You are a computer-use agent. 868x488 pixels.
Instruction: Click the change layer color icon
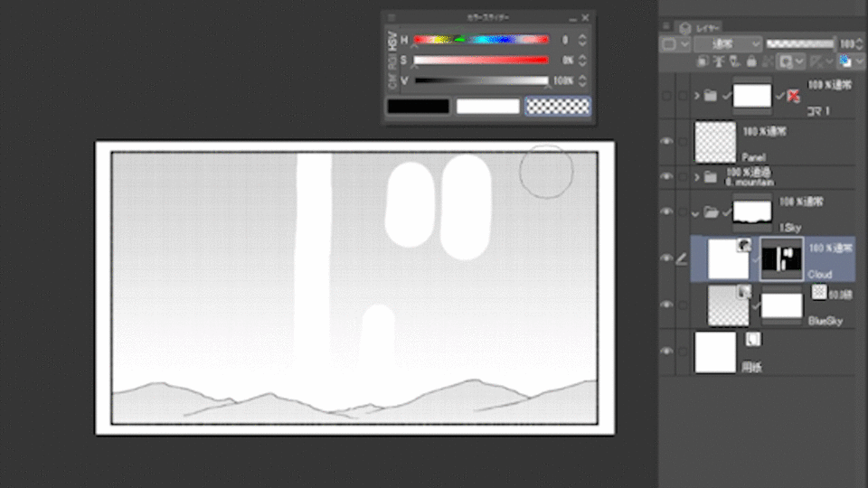pos(844,61)
